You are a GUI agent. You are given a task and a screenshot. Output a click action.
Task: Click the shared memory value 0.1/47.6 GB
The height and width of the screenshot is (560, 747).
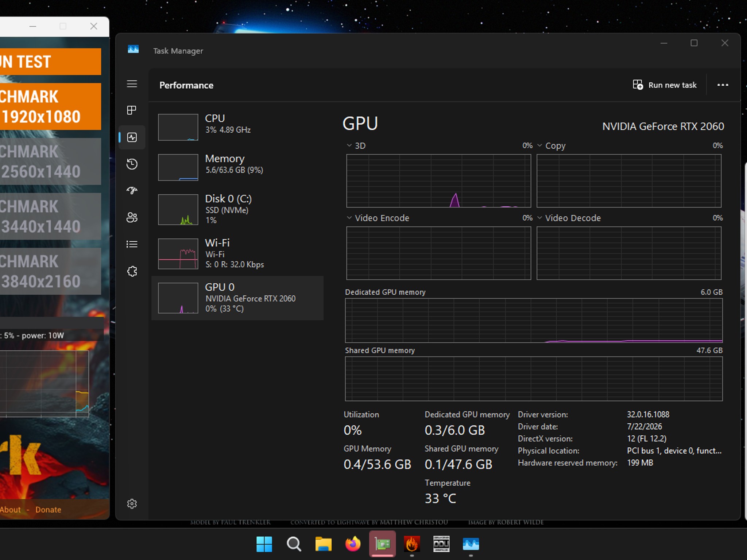(458, 464)
